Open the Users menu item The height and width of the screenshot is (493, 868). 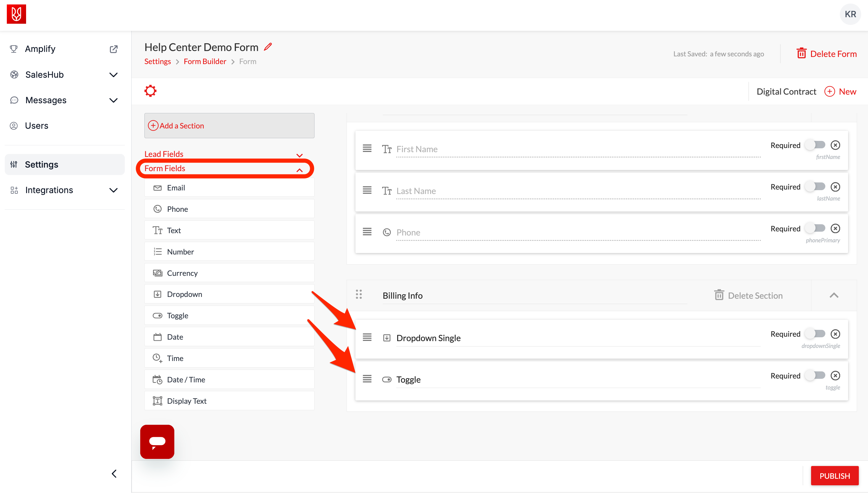(x=36, y=125)
